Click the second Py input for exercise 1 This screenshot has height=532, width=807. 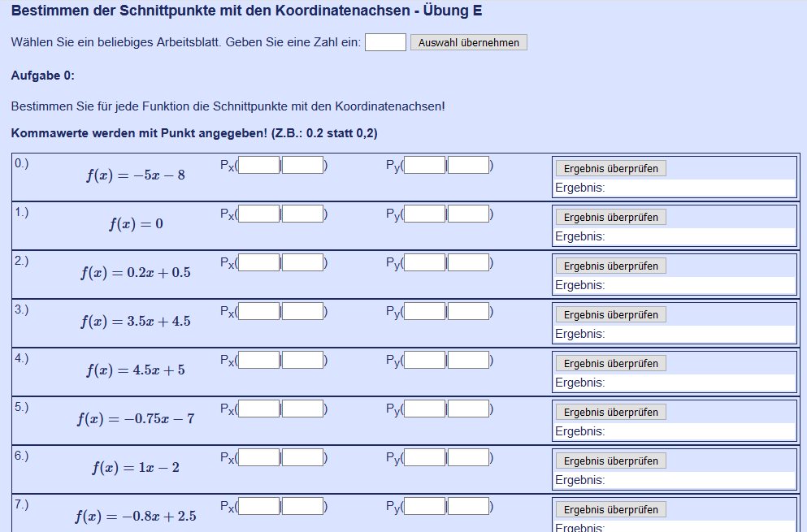[x=468, y=213]
